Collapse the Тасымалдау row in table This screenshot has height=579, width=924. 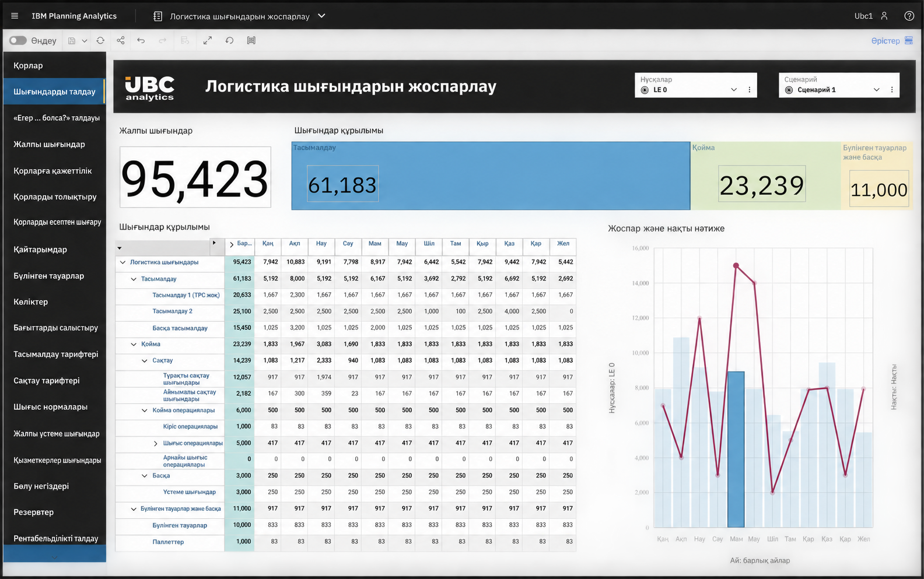click(x=134, y=279)
